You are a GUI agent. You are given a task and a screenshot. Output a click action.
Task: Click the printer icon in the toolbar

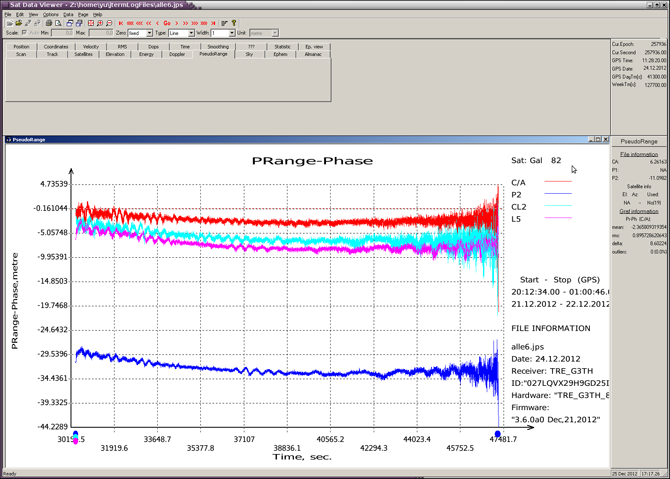pyautogui.click(x=49, y=23)
